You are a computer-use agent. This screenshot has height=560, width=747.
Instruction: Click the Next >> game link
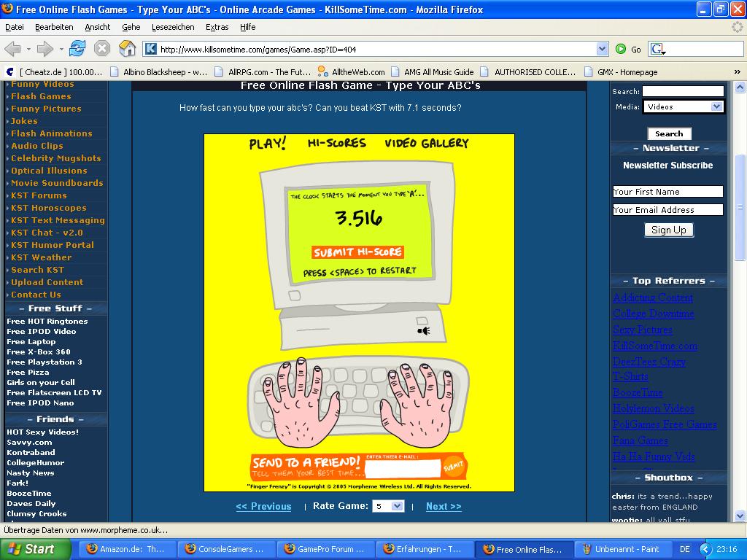(444, 506)
